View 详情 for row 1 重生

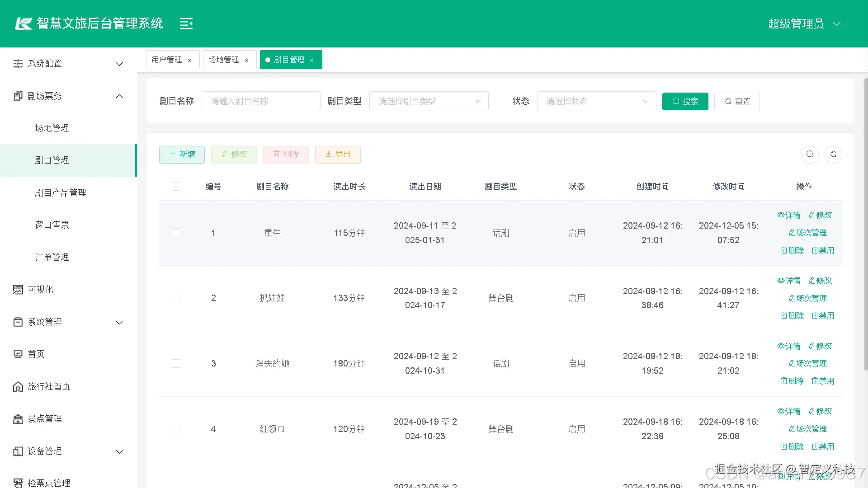point(789,215)
